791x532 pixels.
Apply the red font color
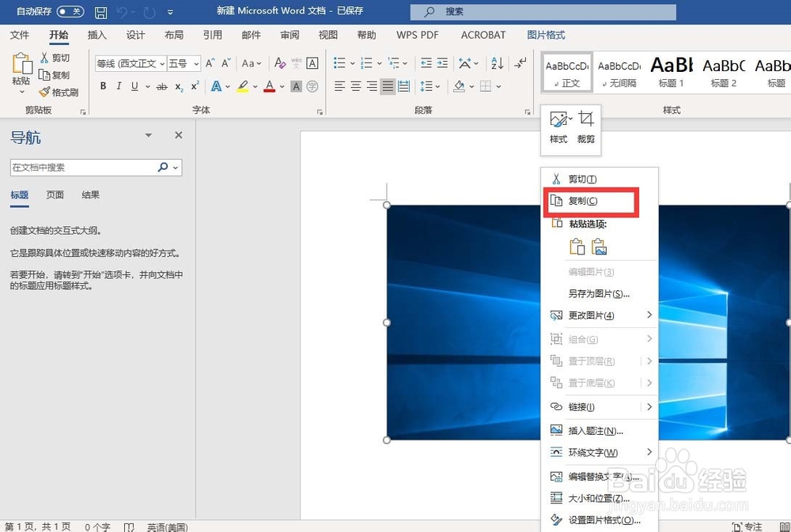[270, 86]
